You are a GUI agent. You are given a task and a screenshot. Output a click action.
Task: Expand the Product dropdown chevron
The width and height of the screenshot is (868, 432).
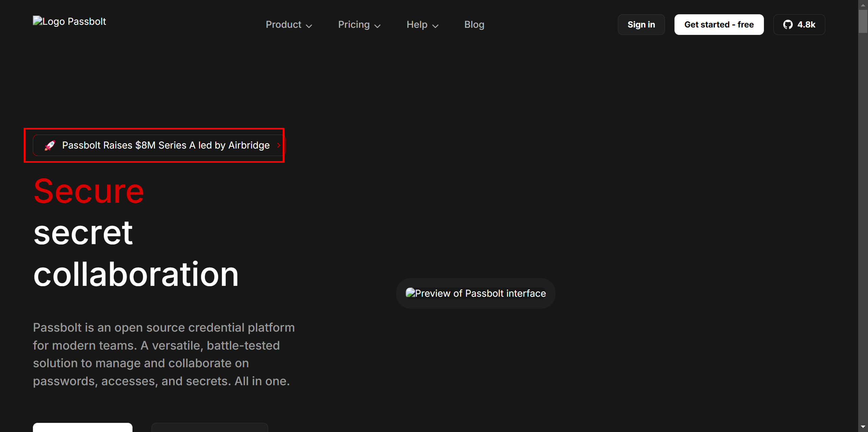309,26
